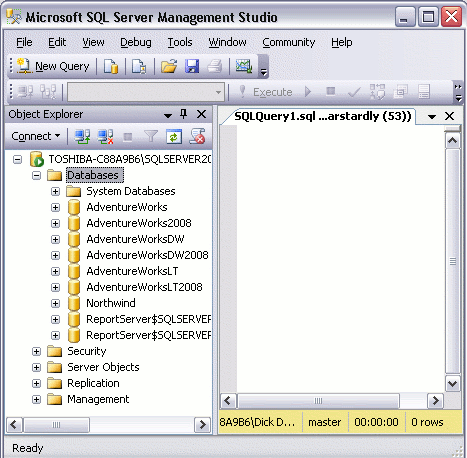Click the Activity Monitor icon
The width and height of the screenshot is (467, 458).
[x=244, y=66]
